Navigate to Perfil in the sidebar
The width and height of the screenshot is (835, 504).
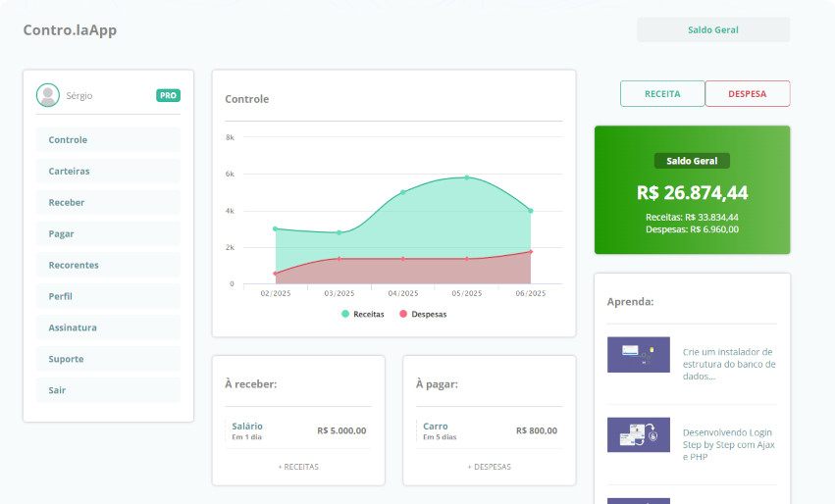[108, 296]
